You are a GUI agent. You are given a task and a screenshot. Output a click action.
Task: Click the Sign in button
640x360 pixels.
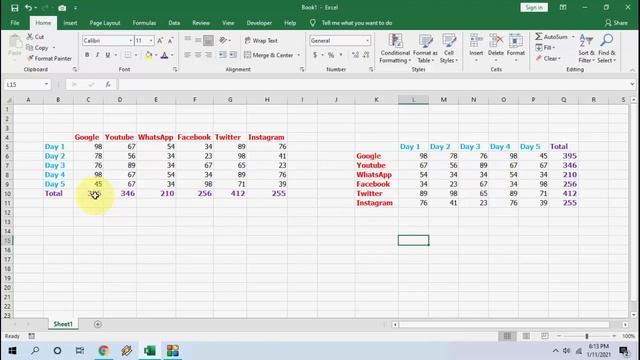point(534,7)
